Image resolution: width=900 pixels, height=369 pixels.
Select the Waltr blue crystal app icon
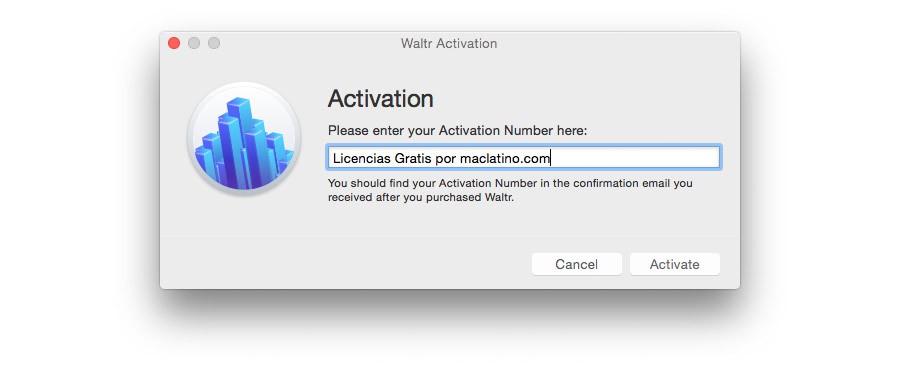(244, 138)
